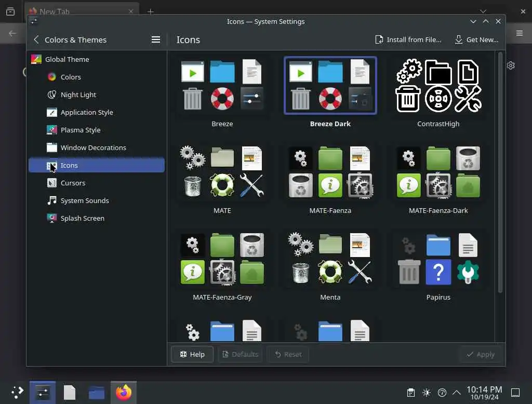Click System Settings in the taskbar
This screenshot has height=404, width=532.
tap(43, 393)
